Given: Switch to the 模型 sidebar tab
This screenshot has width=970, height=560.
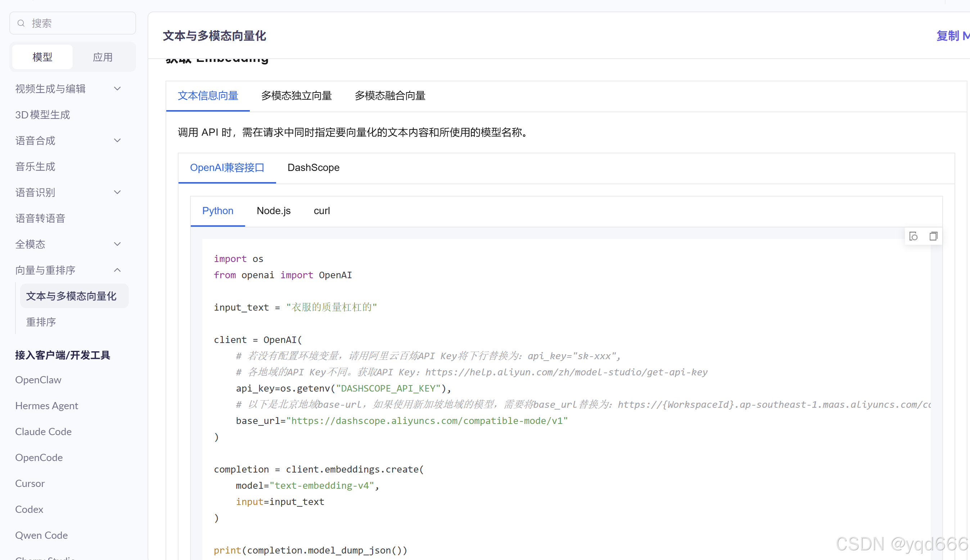Looking at the screenshot, I should (x=42, y=57).
